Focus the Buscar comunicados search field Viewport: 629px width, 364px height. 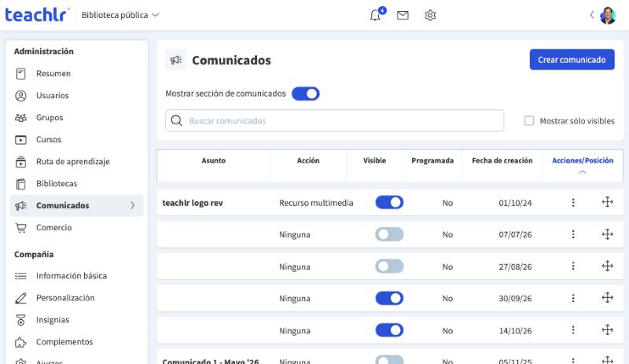click(335, 120)
